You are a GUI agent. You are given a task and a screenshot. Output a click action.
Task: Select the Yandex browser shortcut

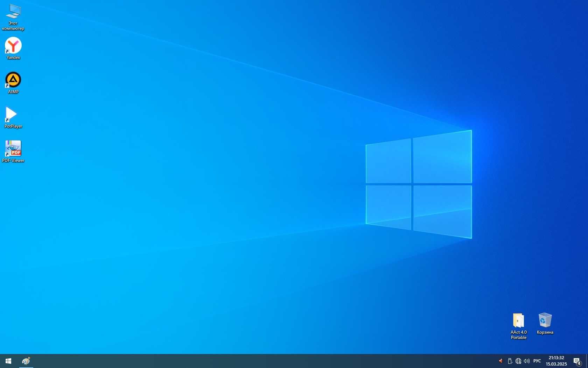(13, 48)
